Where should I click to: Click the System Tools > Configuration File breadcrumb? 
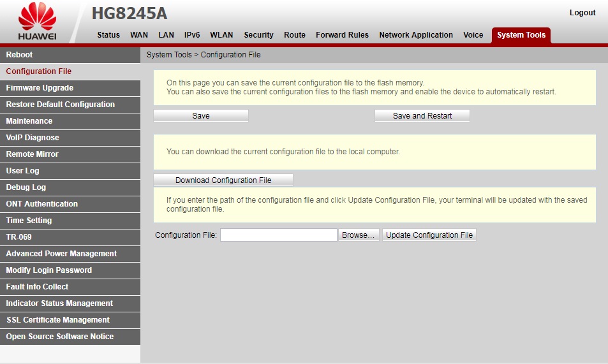click(x=204, y=55)
